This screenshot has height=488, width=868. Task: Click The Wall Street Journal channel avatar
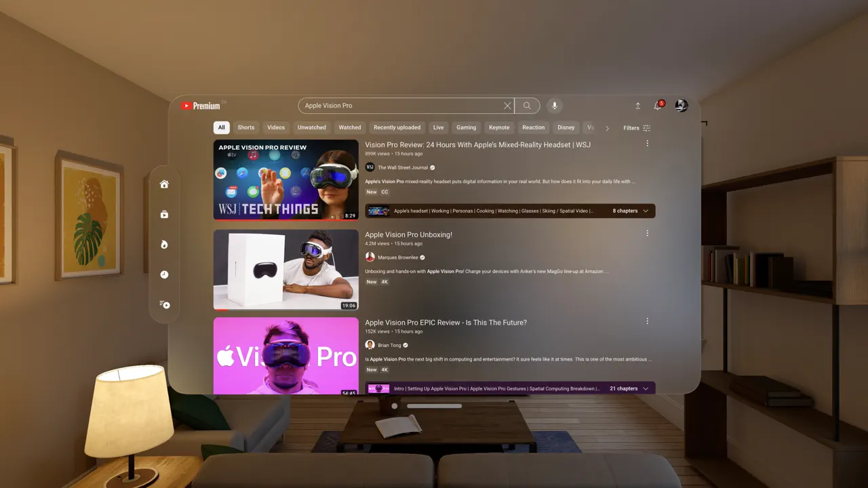click(x=370, y=167)
